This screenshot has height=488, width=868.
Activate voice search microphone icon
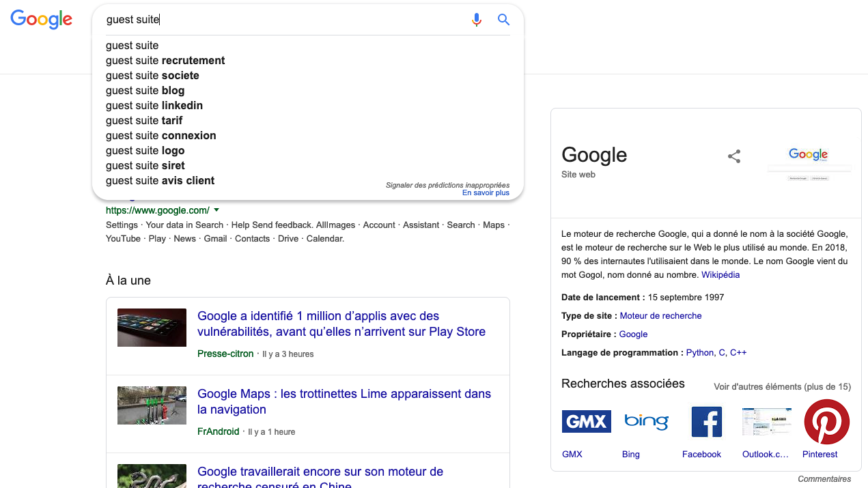[477, 20]
